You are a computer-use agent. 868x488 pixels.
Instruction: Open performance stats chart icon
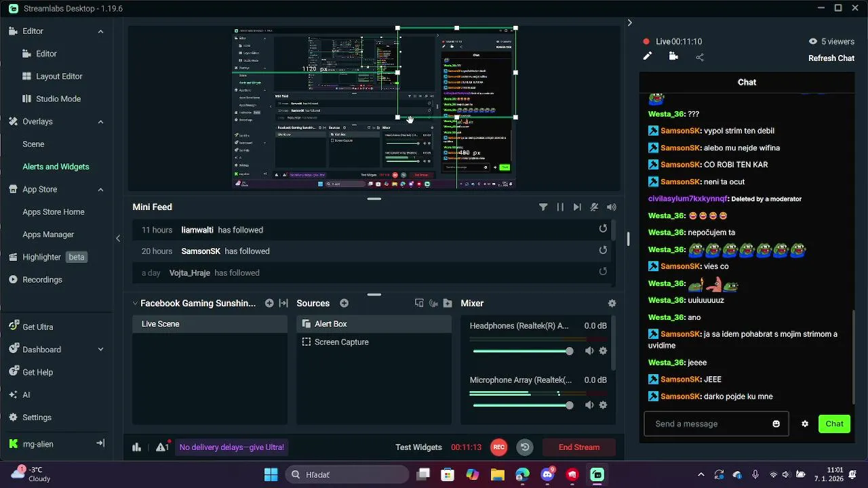137,447
